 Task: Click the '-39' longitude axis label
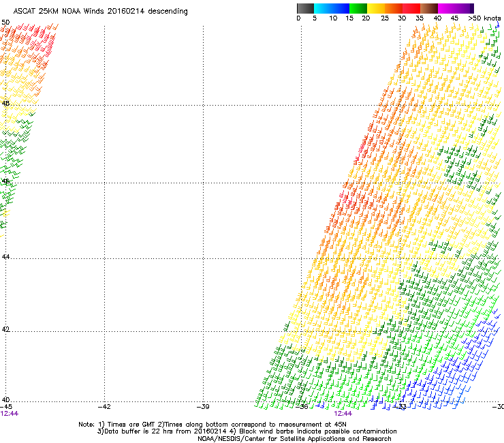pos(203,407)
